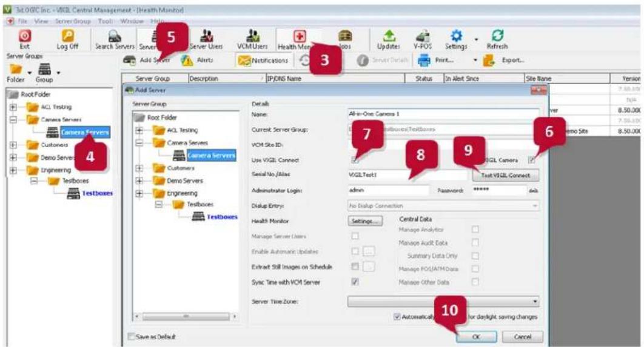Toggle Sync Time with VCM Server checkbox
The image size is (644, 347).
pos(355,282)
